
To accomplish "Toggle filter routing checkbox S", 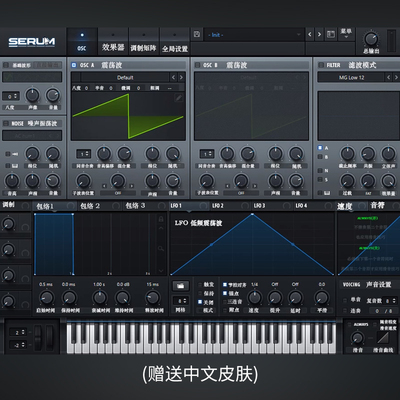I will click(320, 179).
